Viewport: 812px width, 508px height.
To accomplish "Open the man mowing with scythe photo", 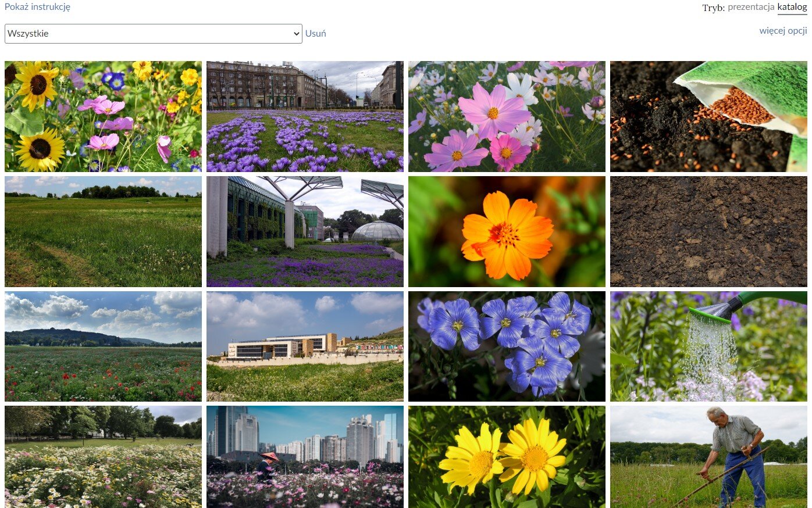I will point(708,457).
